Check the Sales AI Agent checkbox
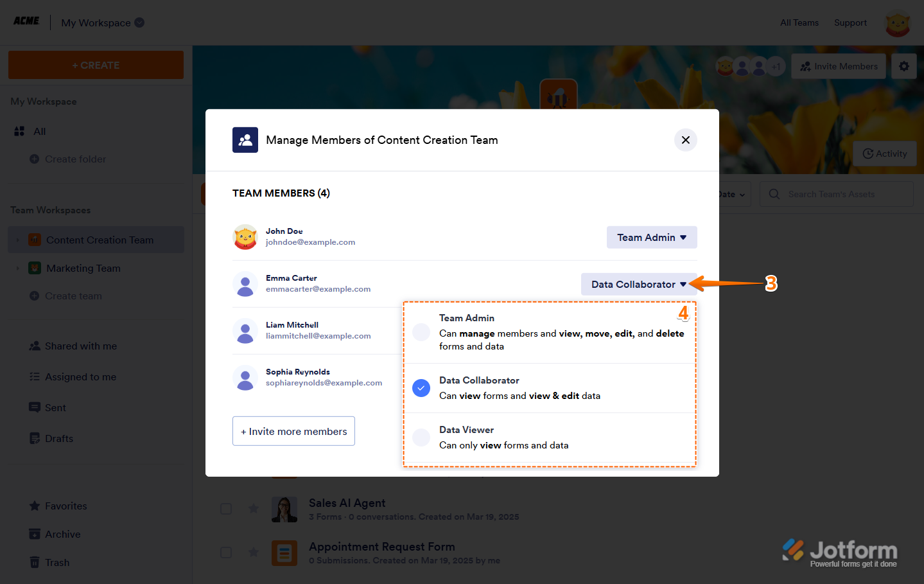Screen dimensions: 924x584 point(226,509)
